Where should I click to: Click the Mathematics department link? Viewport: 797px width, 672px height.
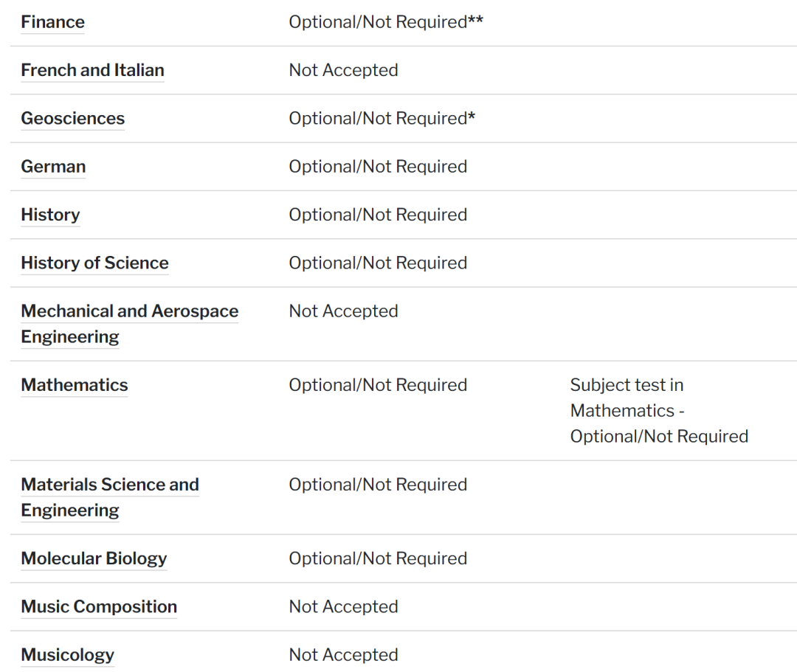[74, 385]
